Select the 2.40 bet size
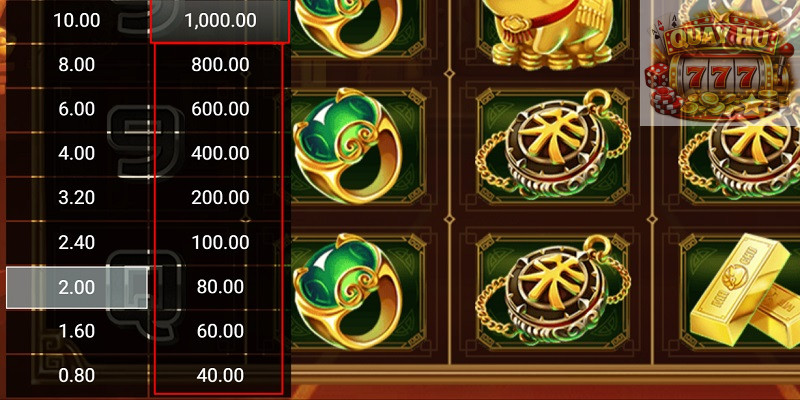800x400 pixels. click(x=77, y=242)
